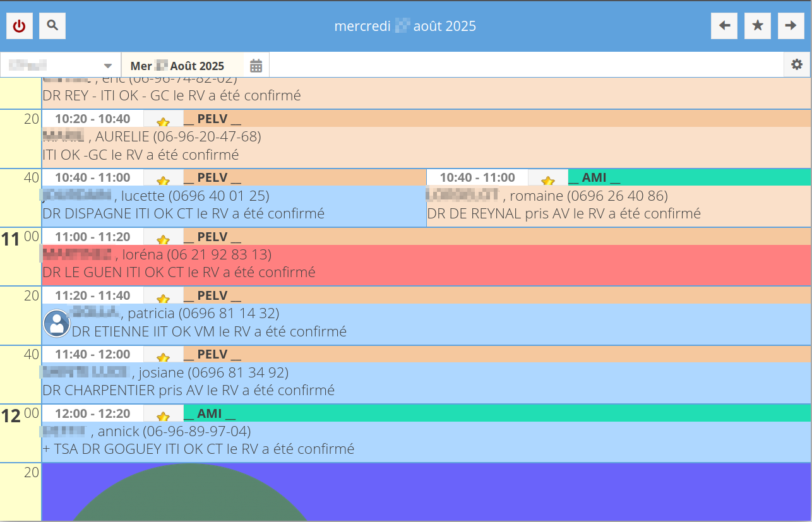Open the search magnifier icon
The height and width of the screenshot is (522, 812).
[x=52, y=26]
